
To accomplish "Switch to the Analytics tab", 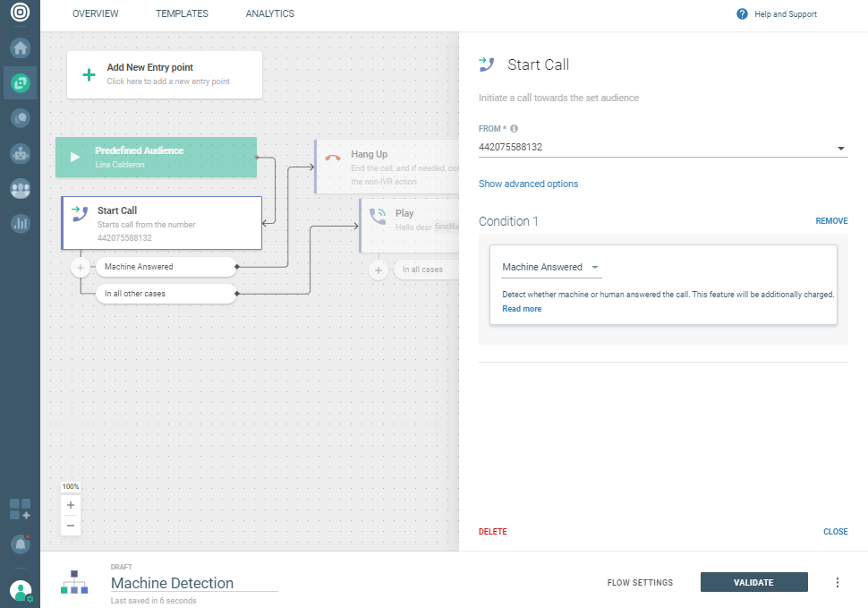I will point(269,14).
